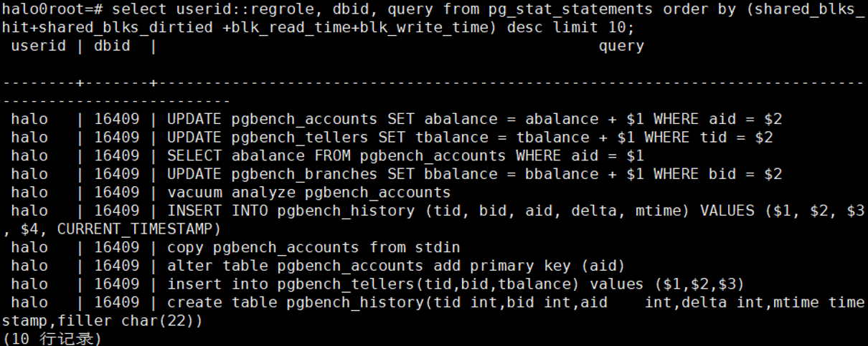Click the vacuum analyze pgbench_accounts row

point(308,193)
